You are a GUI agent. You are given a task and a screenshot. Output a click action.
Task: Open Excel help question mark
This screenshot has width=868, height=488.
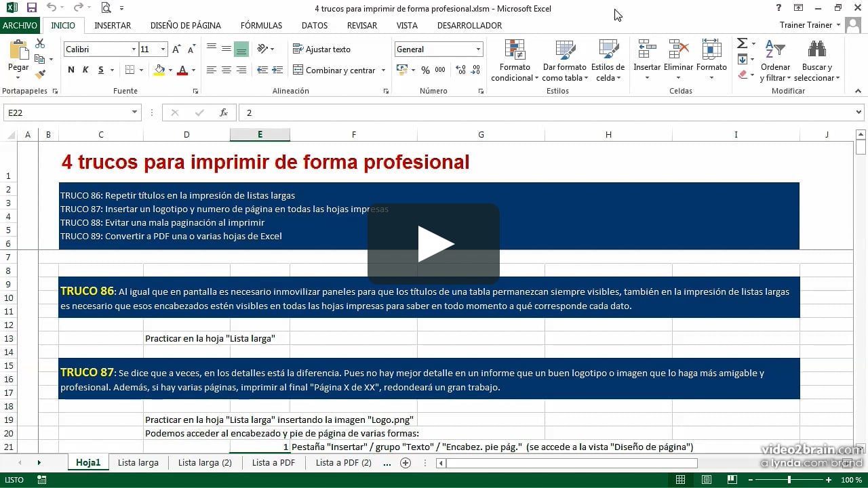pos(778,8)
